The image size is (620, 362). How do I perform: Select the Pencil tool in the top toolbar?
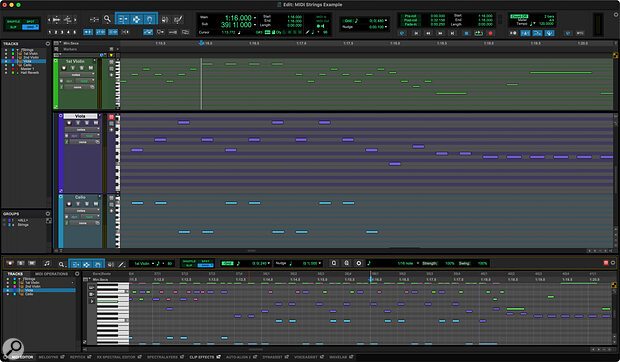tap(178, 19)
